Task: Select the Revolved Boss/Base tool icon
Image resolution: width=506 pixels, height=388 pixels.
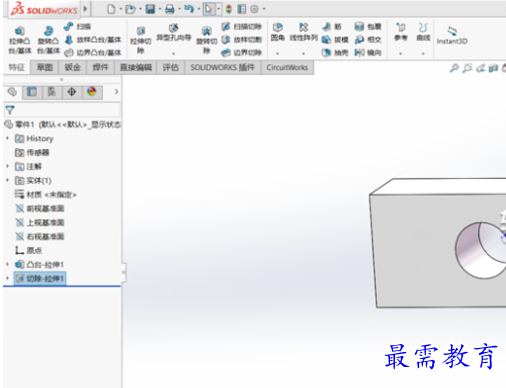Action: (x=48, y=31)
